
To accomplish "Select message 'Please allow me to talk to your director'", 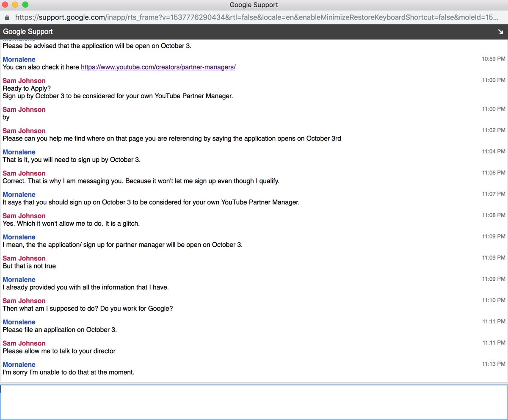I will pos(59,351).
